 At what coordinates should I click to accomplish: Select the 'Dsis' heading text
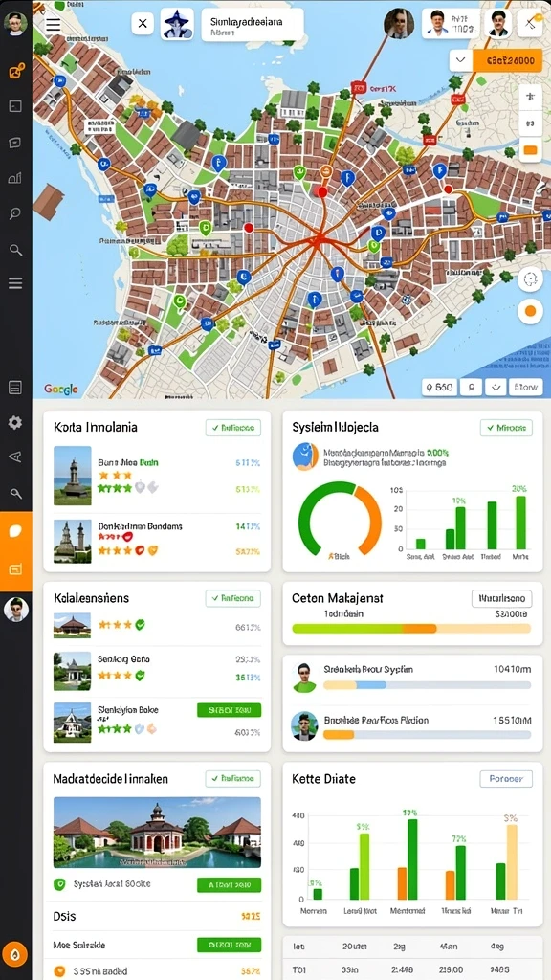pyautogui.click(x=64, y=916)
